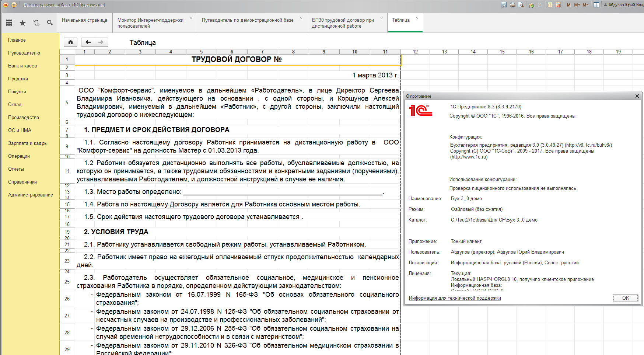This screenshot has height=355, width=644.
Task: Click the M- memory subtract button
Action: [585, 5]
